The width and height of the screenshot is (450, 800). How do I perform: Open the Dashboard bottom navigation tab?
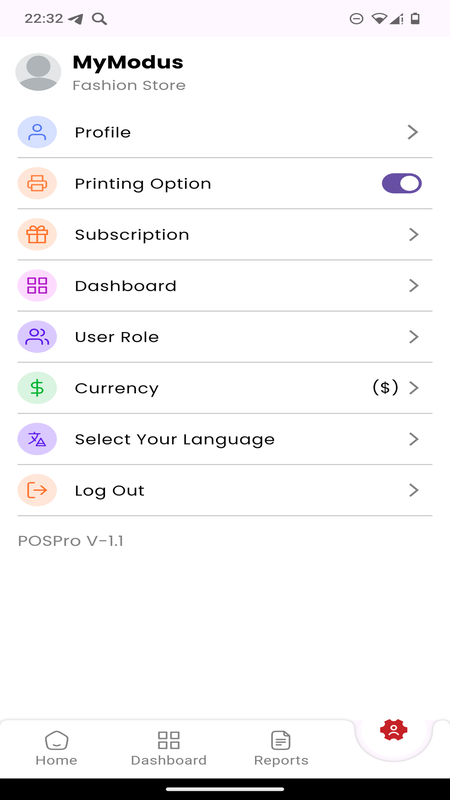pyautogui.click(x=168, y=748)
